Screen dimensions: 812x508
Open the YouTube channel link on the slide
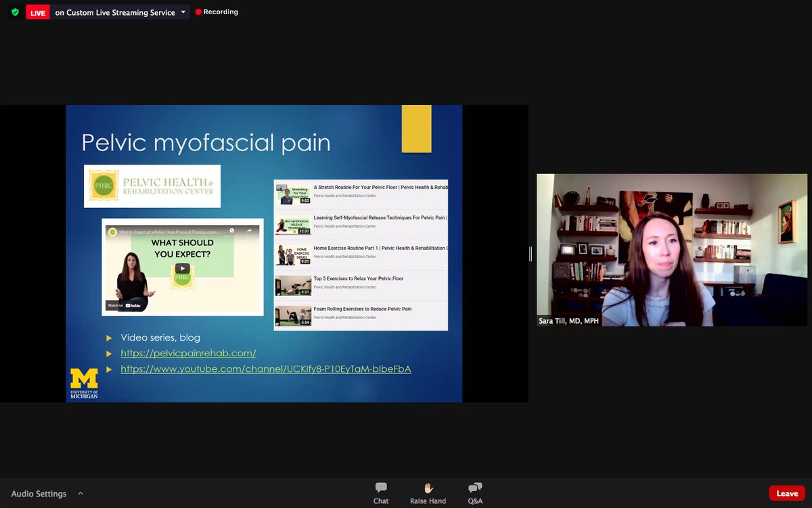[x=266, y=368]
